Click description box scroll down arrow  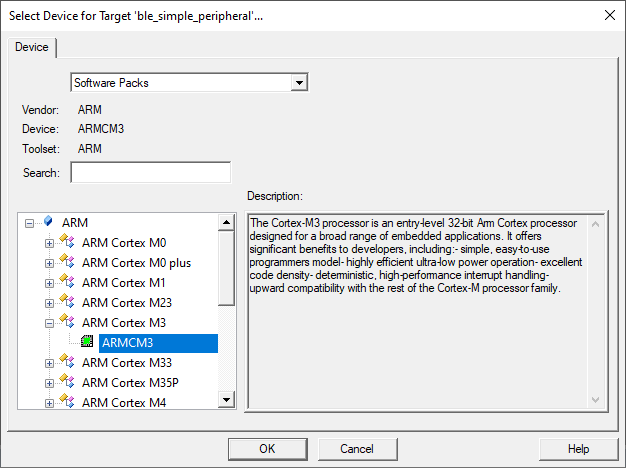595,399
